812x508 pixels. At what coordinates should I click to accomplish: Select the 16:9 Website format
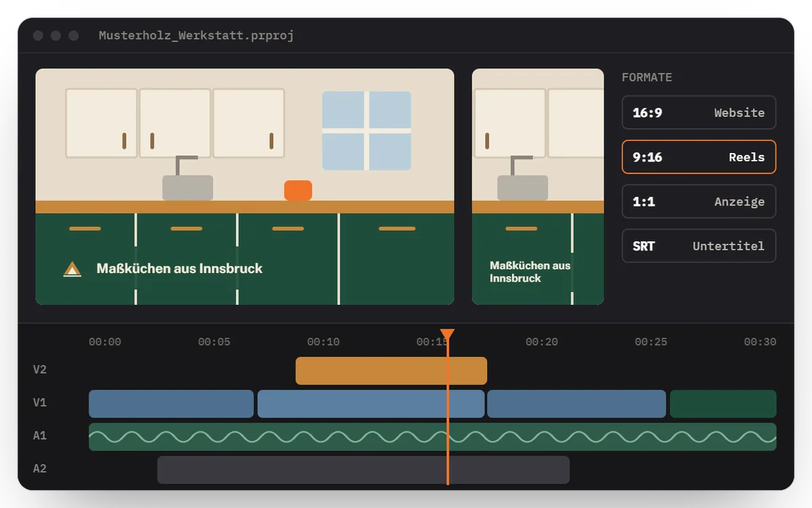[x=699, y=112]
